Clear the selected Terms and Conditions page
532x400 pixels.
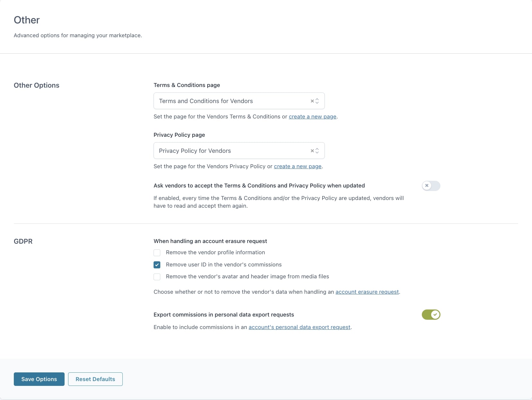point(312,101)
